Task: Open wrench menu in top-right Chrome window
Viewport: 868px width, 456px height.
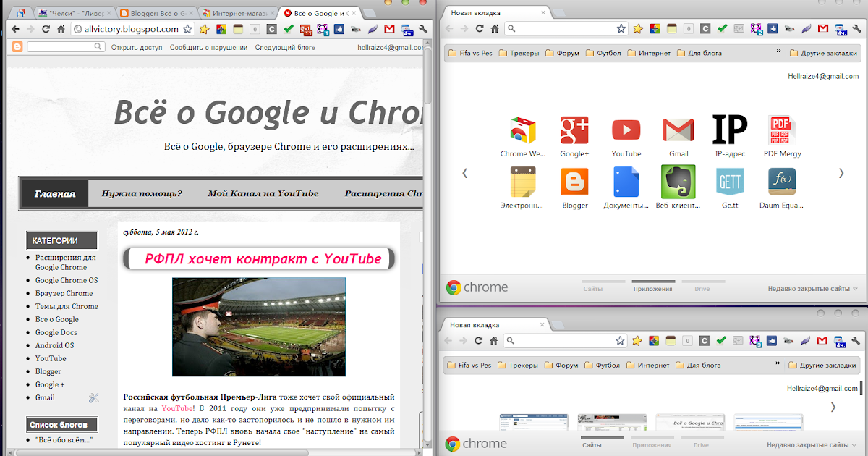Action: click(857, 29)
